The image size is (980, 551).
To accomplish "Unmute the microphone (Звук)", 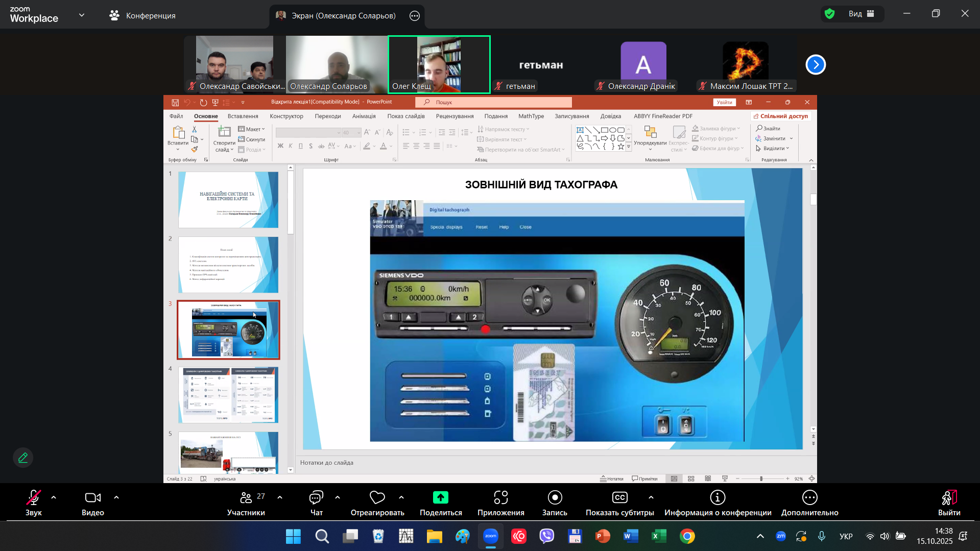I will click(34, 498).
